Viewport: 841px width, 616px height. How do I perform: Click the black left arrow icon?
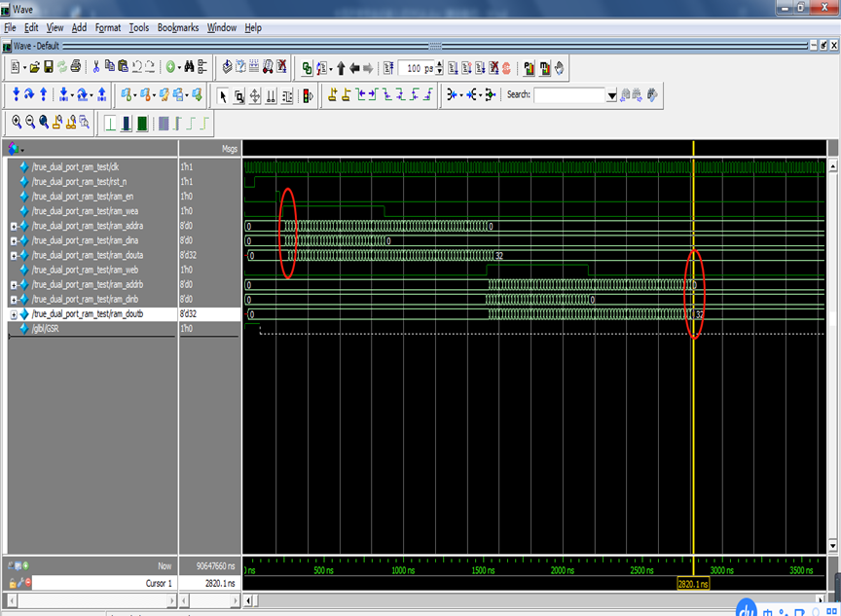click(354, 68)
